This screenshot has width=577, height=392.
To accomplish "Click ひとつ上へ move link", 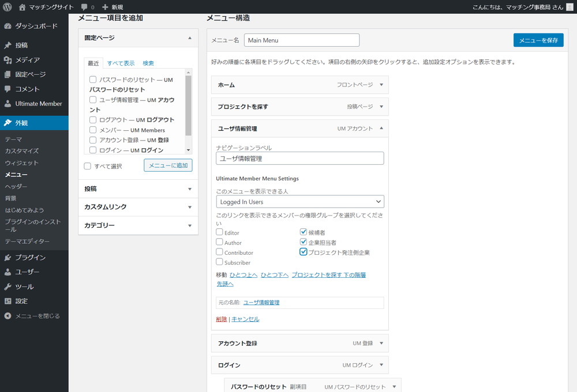I will tap(243, 275).
